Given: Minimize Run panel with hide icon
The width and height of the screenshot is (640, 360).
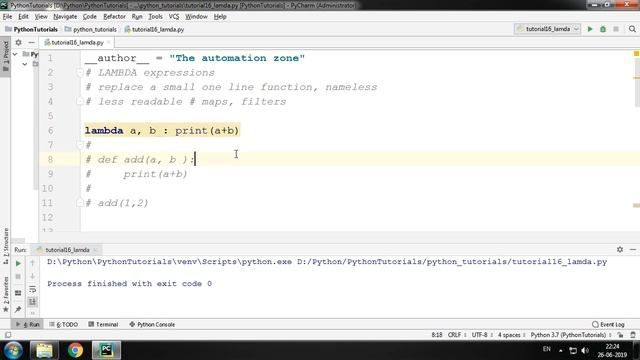Looking at the screenshot, I should [x=633, y=249].
